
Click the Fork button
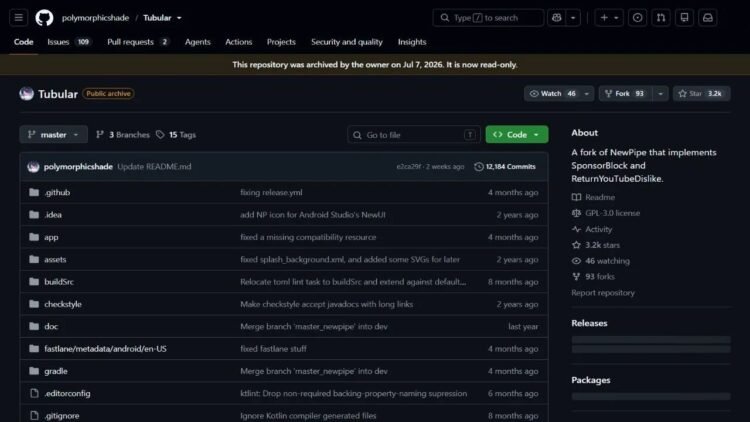pos(626,94)
